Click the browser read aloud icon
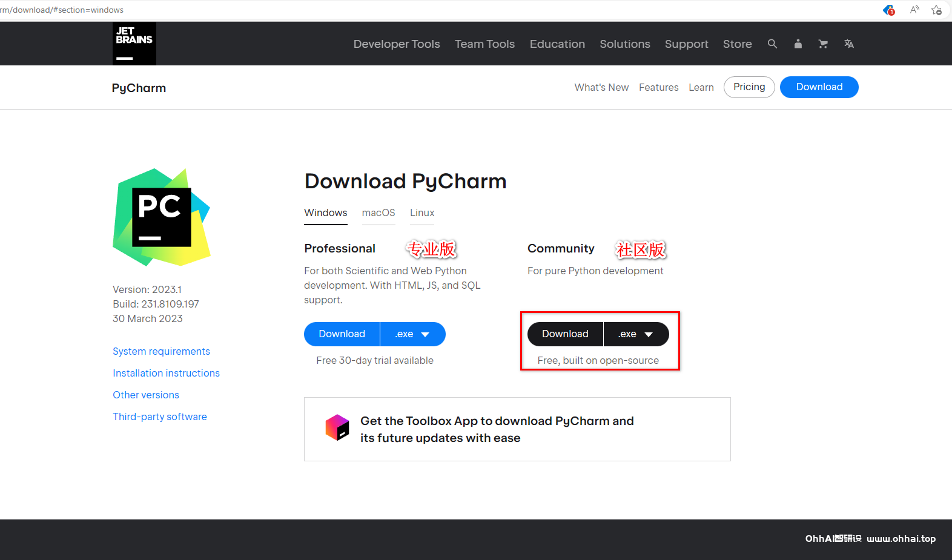This screenshot has height=560, width=952. [914, 10]
